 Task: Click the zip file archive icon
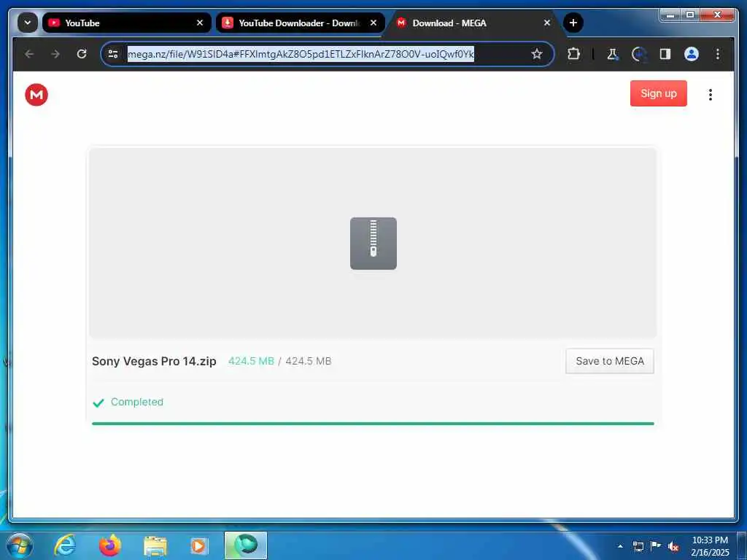click(x=373, y=244)
